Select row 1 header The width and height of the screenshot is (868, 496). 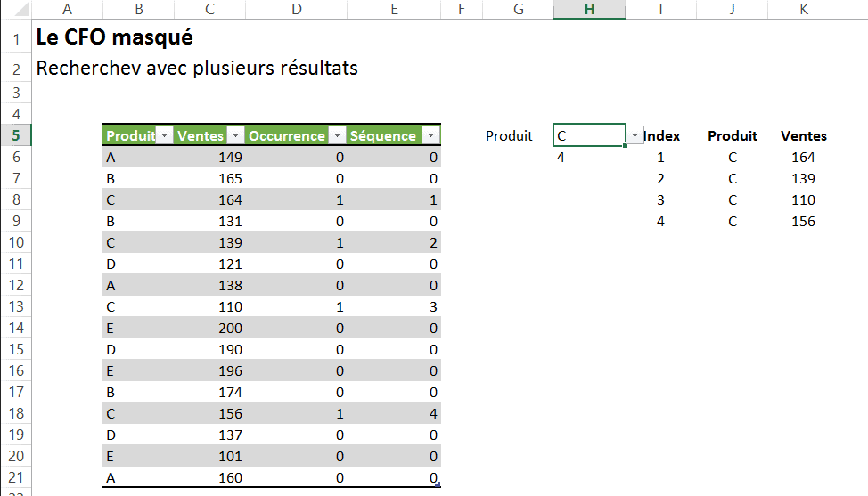tap(16, 39)
